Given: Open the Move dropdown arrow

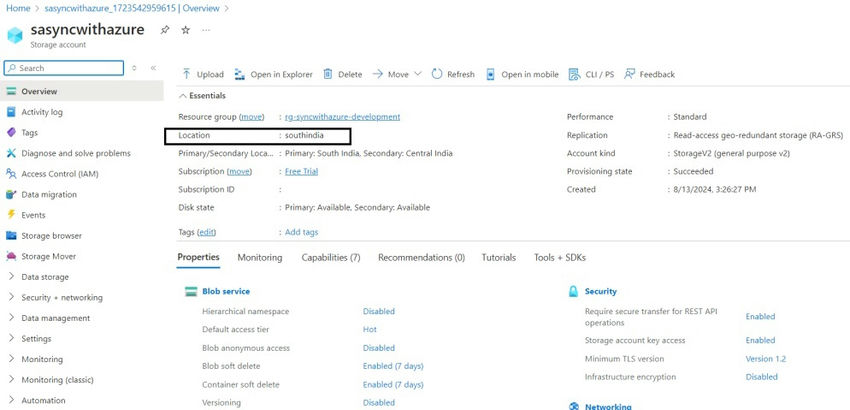Looking at the screenshot, I should [x=417, y=74].
